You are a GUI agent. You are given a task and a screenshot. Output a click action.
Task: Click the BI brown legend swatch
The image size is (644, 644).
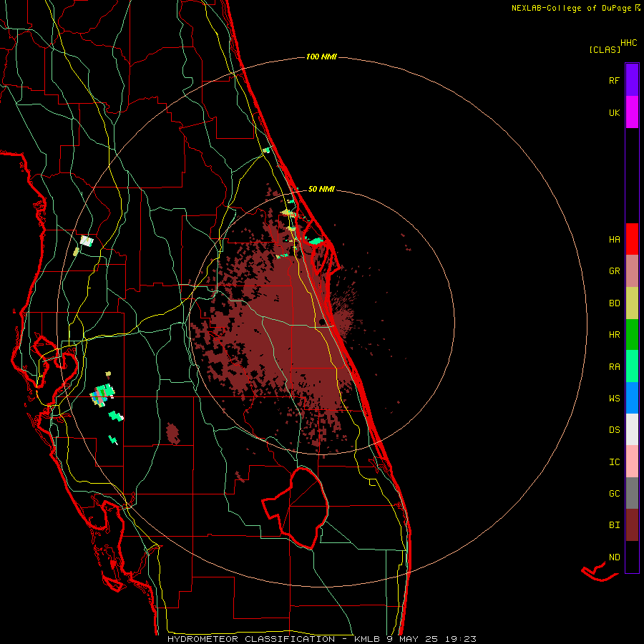click(x=632, y=525)
